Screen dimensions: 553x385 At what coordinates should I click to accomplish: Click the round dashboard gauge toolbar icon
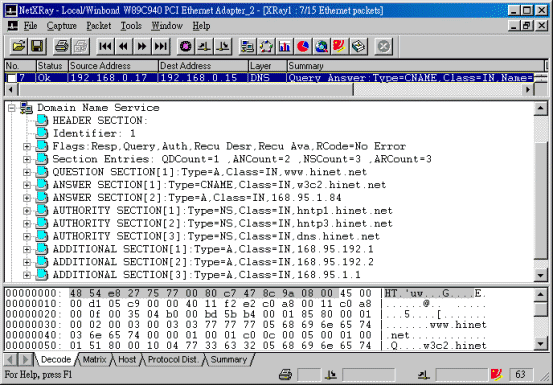(186, 46)
